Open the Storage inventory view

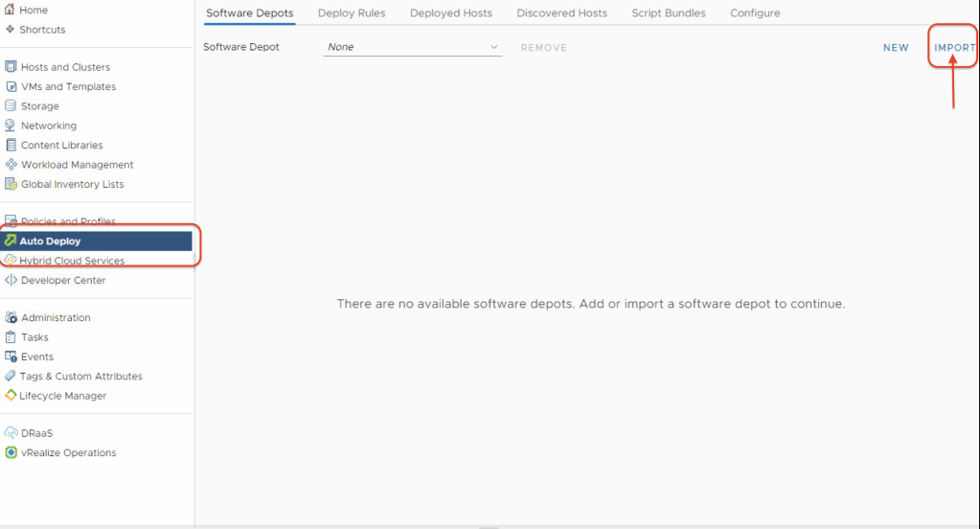click(39, 106)
